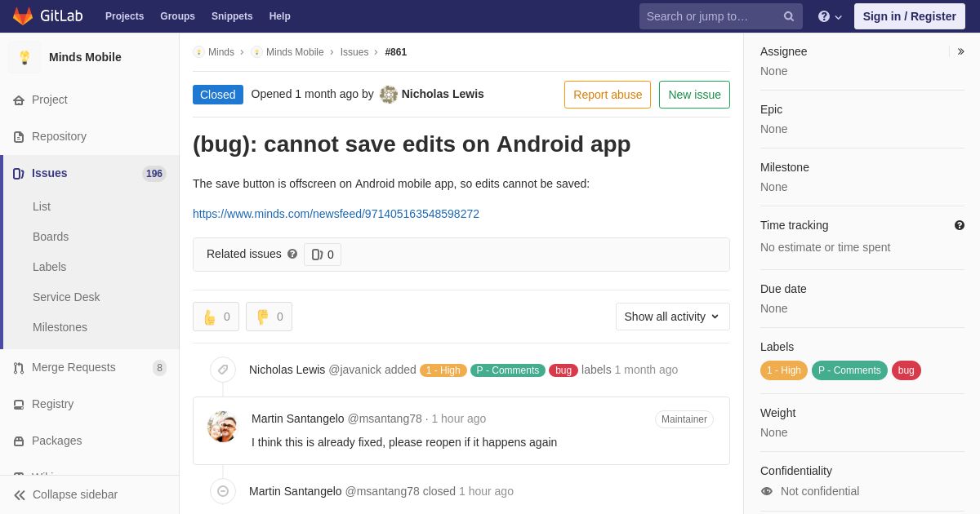
Task: Click Nicholas Lewis avatar in header
Action: tap(389, 95)
